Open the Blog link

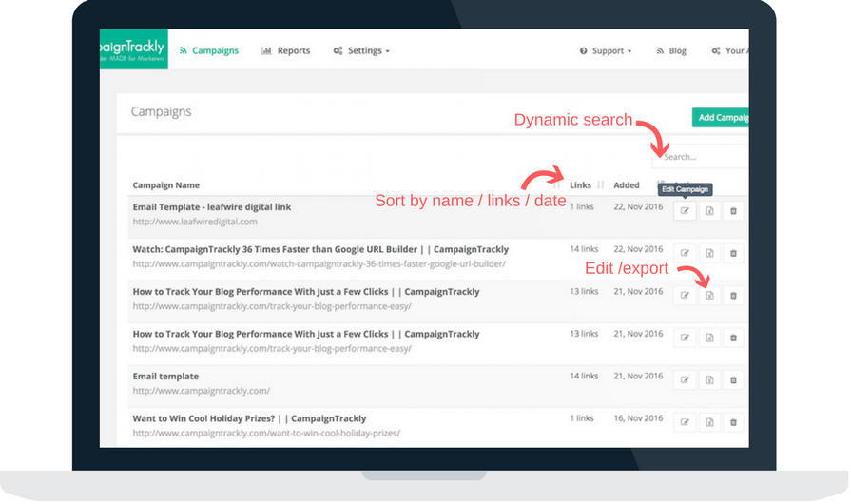click(671, 50)
